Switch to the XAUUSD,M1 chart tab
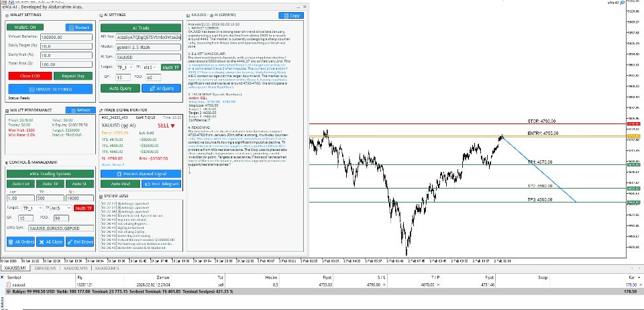The height and width of the screenshot is (310, 644). tap(15, 268)
